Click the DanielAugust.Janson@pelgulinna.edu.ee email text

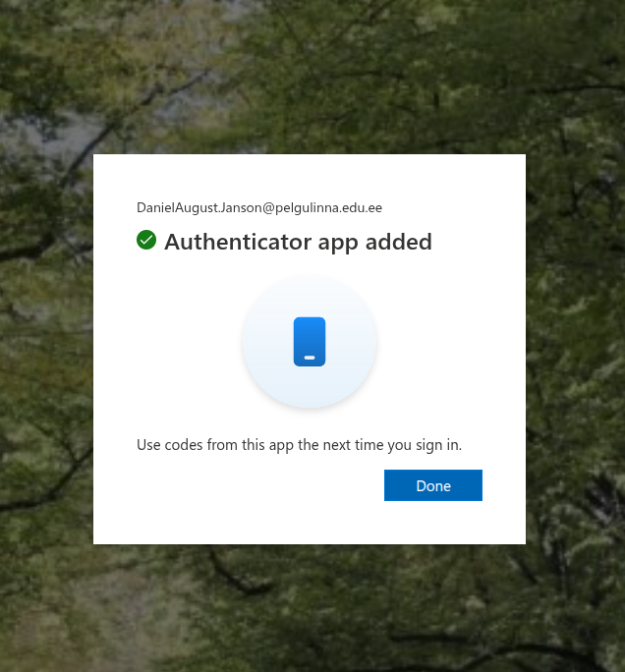259,207
